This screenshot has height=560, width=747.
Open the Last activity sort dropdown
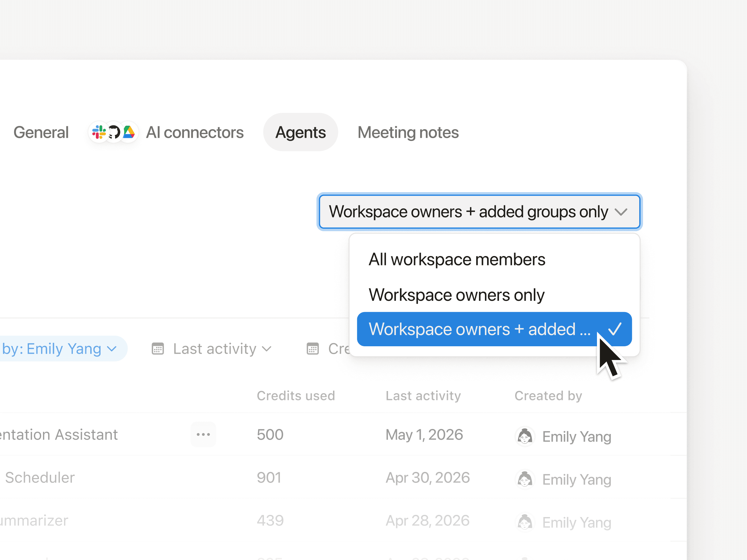click(214, 349)
